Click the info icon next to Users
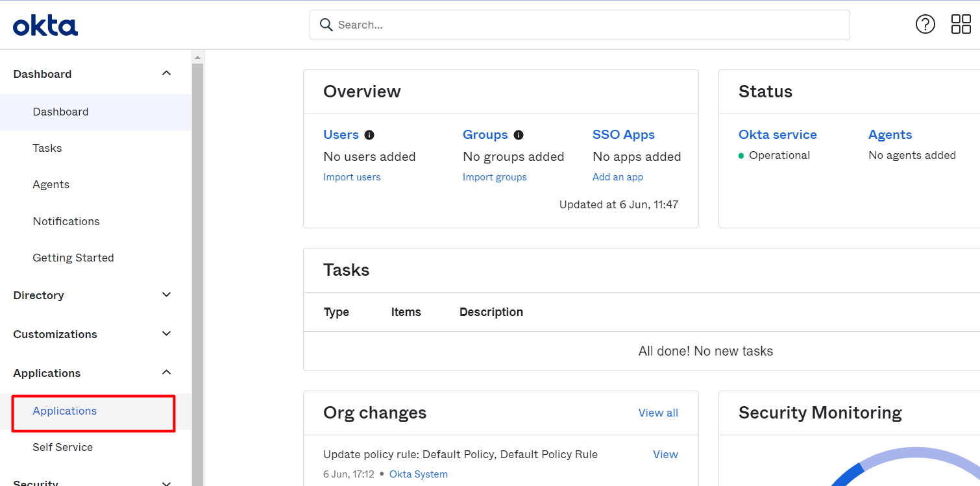This screenshot has width=980, height=486. tap(369, 135)
